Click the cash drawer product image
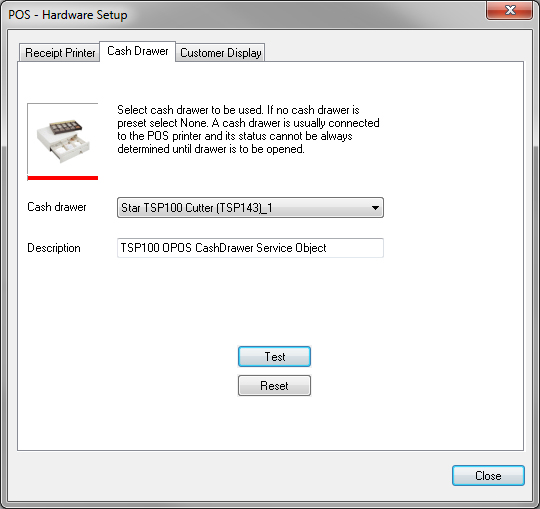540x509 pixels. [x=63, y=140]
